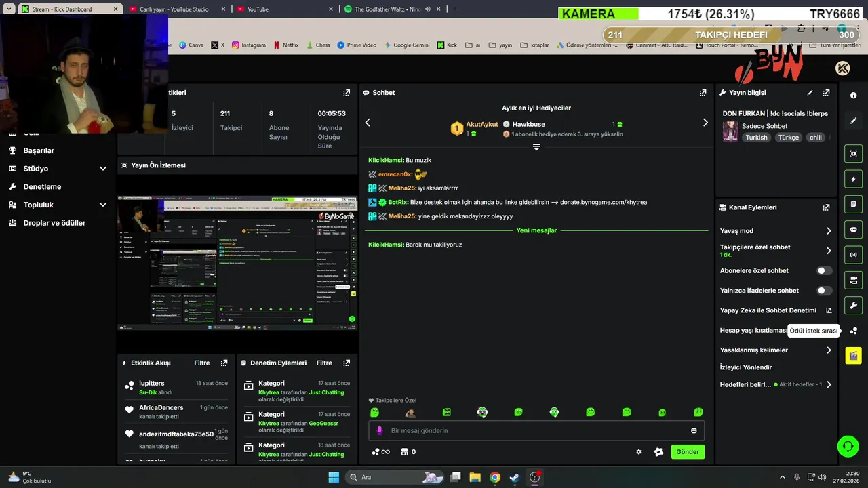Open Takipçilere özel sohbet chevron
This screenshot has width=868, height=488.
829,251
